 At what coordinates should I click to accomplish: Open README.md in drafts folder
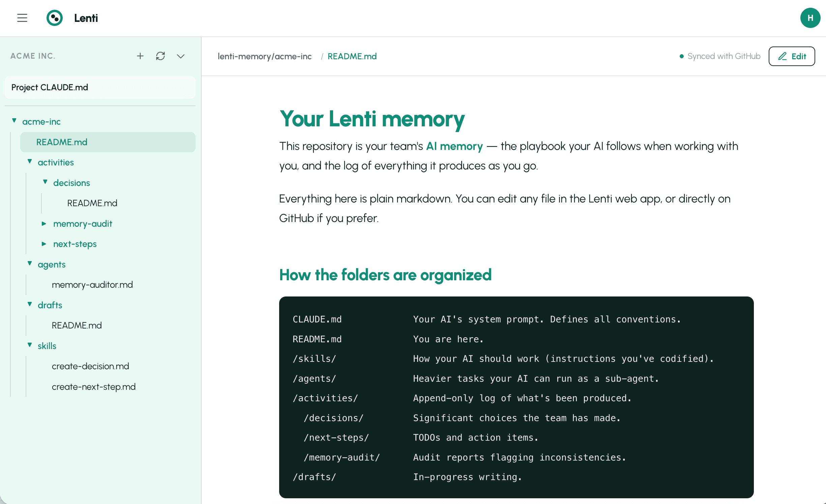coord(77,325)
